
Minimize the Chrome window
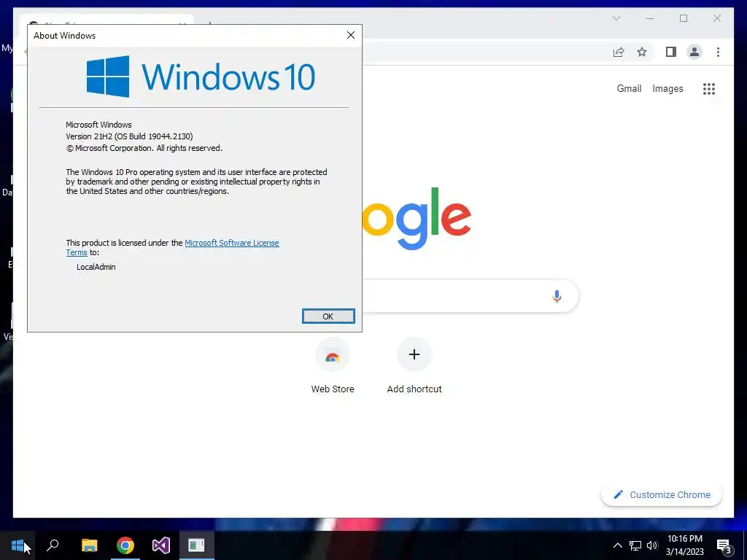point(650,18)
